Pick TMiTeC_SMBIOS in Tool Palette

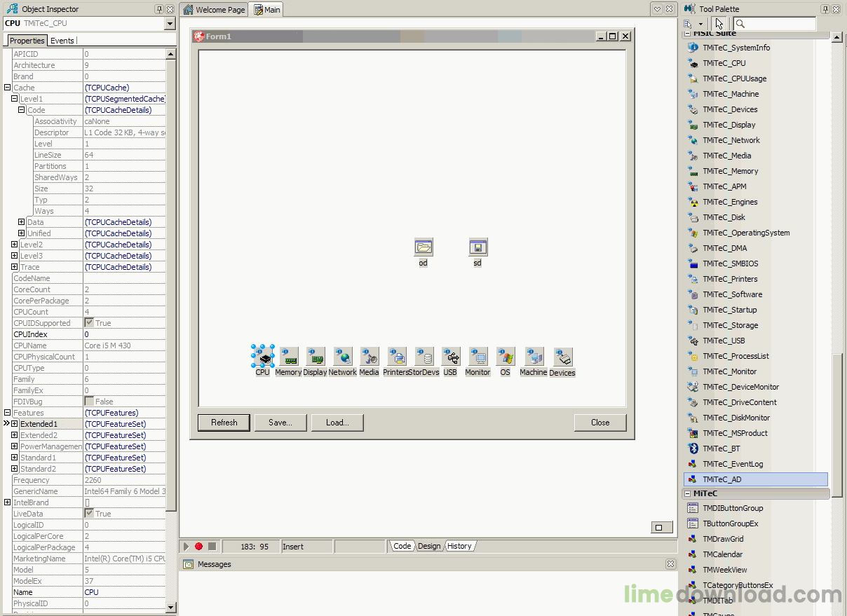[730, 263]
